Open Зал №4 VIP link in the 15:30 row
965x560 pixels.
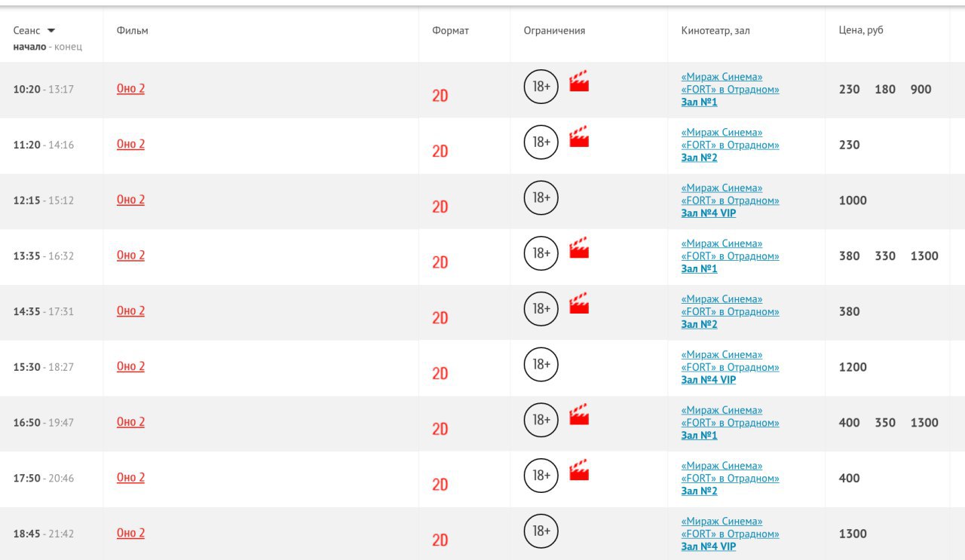(x=709, y=380)
